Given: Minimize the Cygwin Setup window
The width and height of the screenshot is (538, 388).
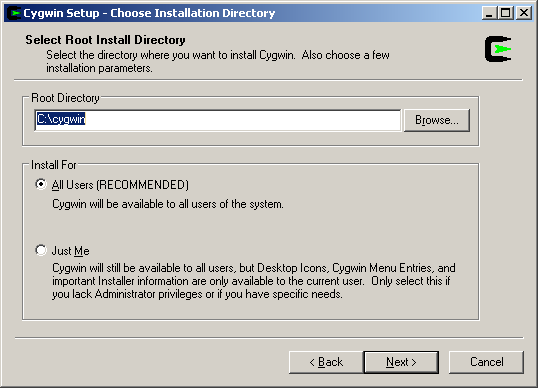Looking at the screenshot, I should [x=489, y=13].
